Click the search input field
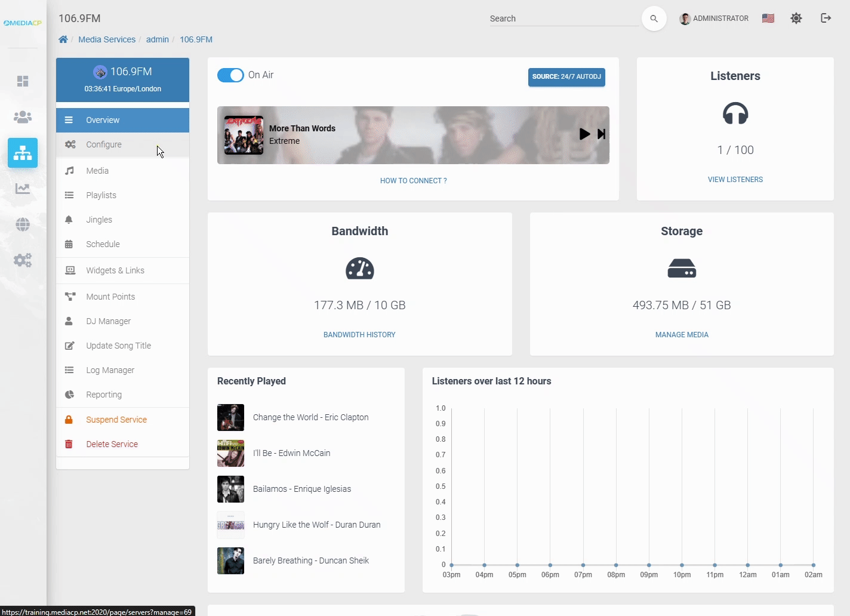Viewport: 850px width, 616px height. (x=563, y=19)
